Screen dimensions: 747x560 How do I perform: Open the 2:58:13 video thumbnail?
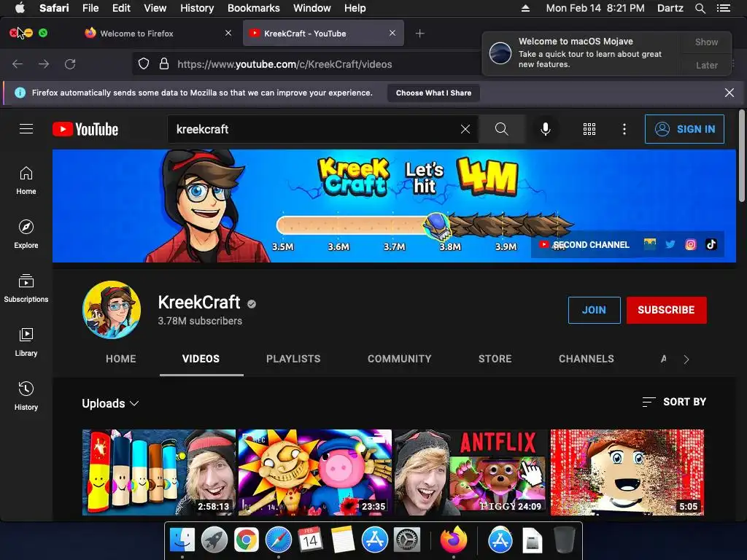point(158,472)
